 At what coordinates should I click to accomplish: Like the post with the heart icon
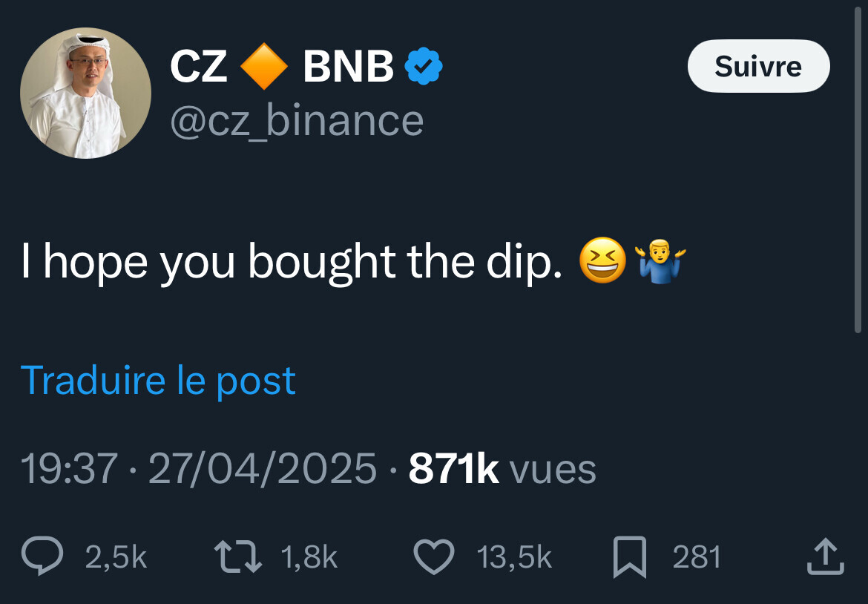point(433,558)
